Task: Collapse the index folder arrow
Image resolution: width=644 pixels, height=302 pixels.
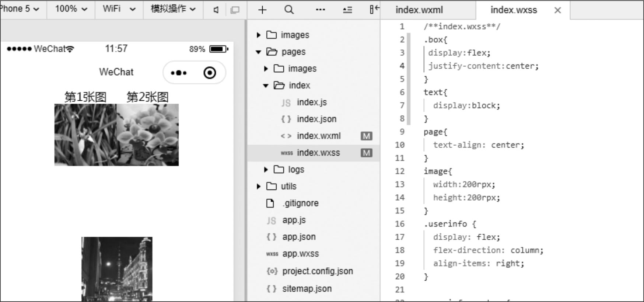Action: tap(266, 86)
